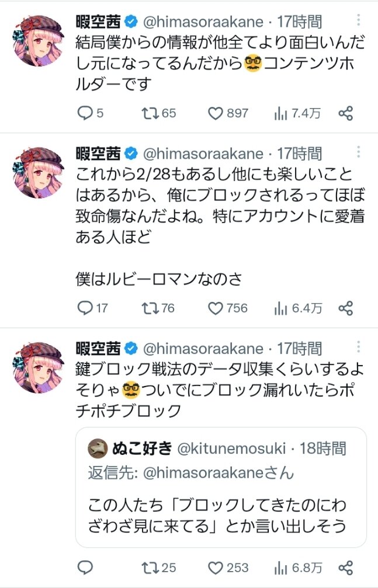Image resolution: width=378 pixels, height=588 pixels.
Task: Share the third tweet with the quoted post
Action: pyautogui.click(x=346, y=567)
